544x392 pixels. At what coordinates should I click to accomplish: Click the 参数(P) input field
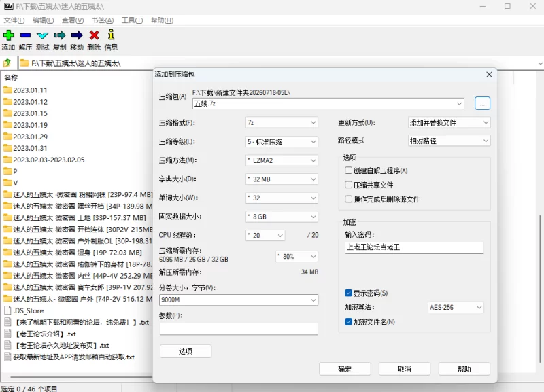click(x=239, y=329)
